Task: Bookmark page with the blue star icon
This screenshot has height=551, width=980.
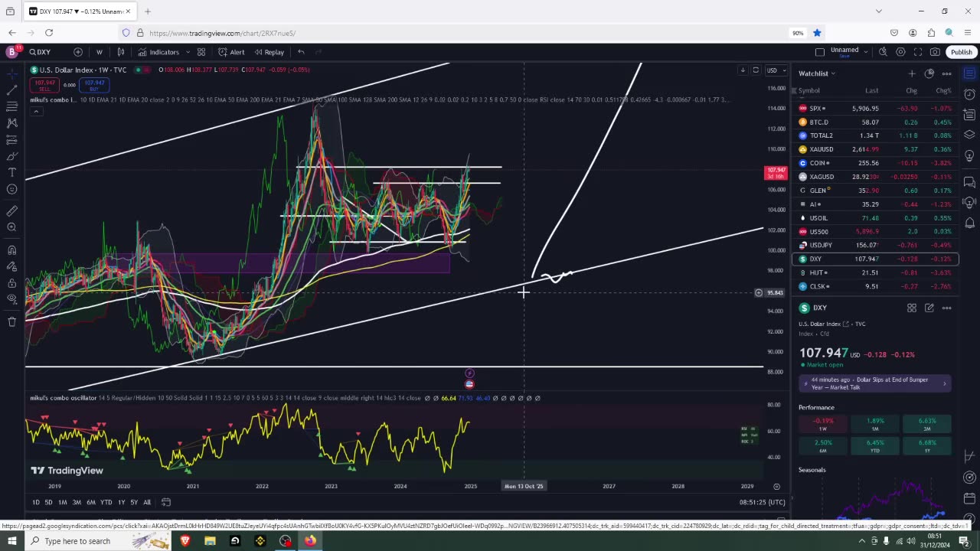Action: (817, 33)
